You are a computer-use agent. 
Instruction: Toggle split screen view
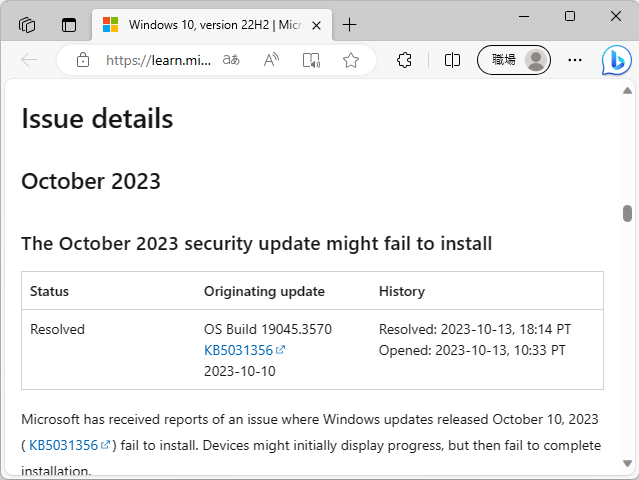[452, 60]
